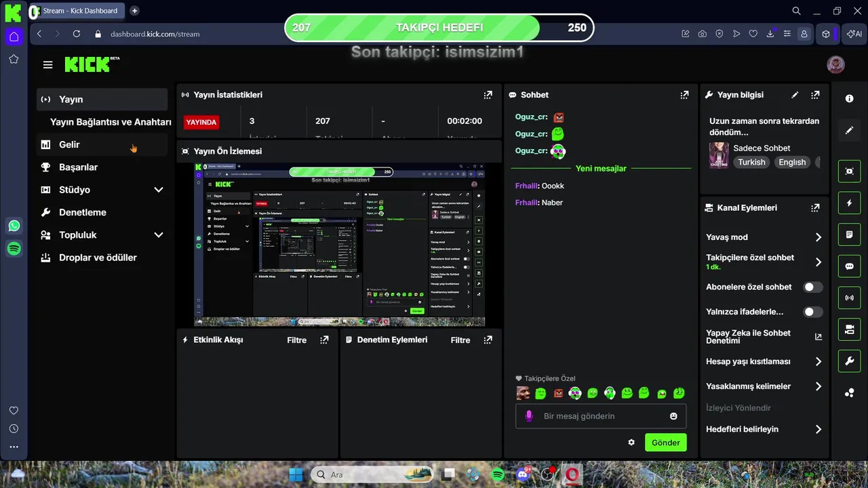Pop out the Yayın İstatistikleri panel
868x488 pixels.
488,95
